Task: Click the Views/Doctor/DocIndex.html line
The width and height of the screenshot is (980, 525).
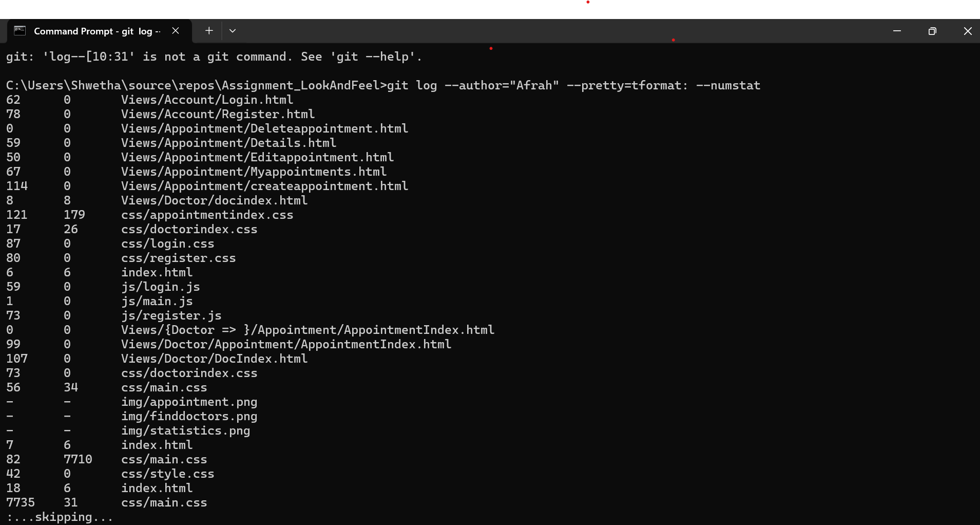Action: point(214,359)
